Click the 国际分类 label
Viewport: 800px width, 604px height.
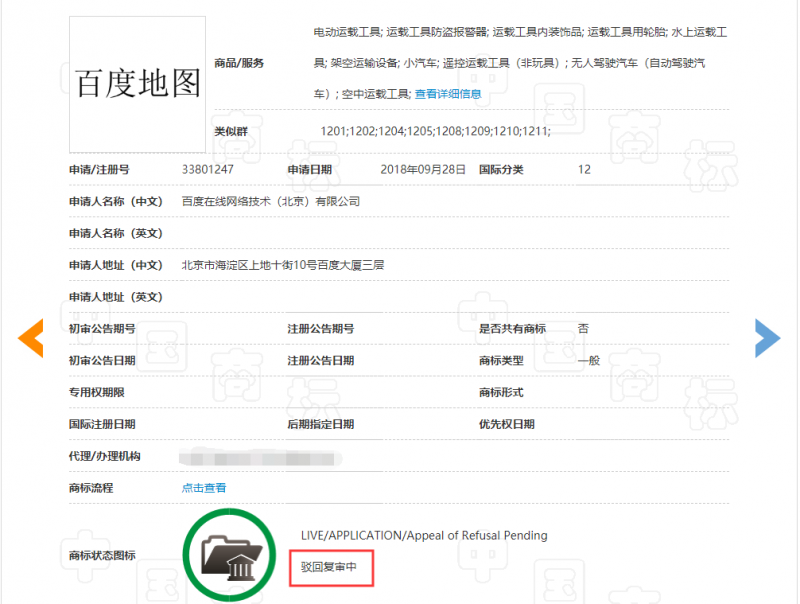tap(501, 169)
